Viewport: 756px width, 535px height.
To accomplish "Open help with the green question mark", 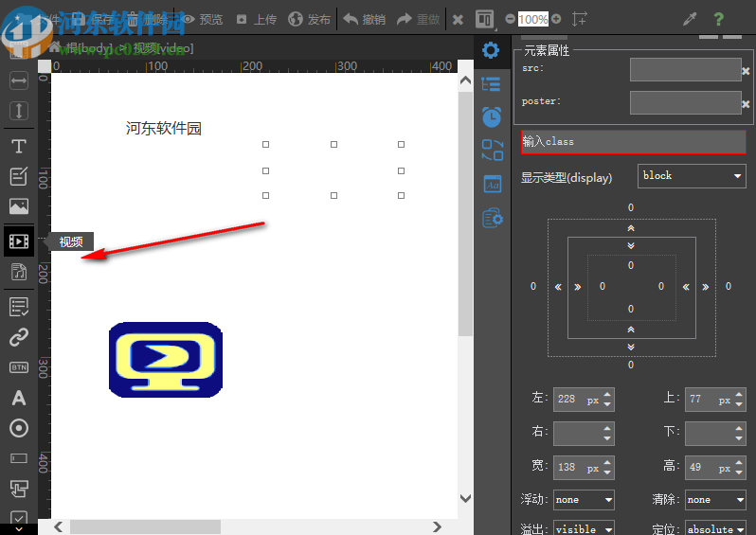I will 718,19.
